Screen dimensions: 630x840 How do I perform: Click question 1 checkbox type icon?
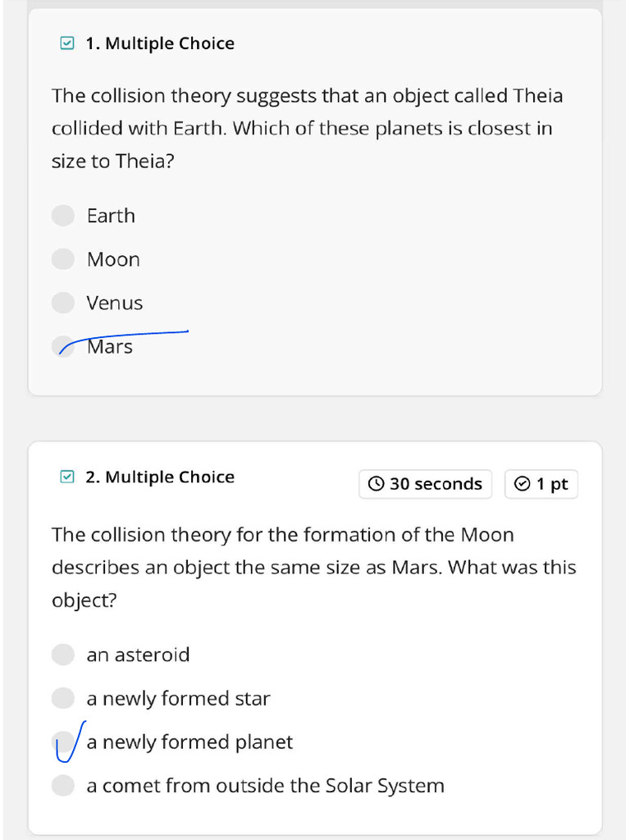pyautogui.click(x=67, y=43)
